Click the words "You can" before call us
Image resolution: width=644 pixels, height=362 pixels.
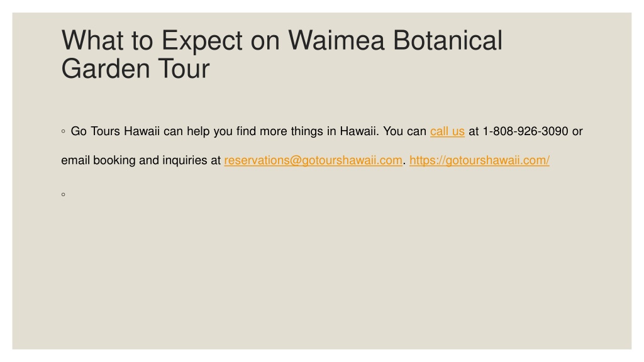(404, 131)
